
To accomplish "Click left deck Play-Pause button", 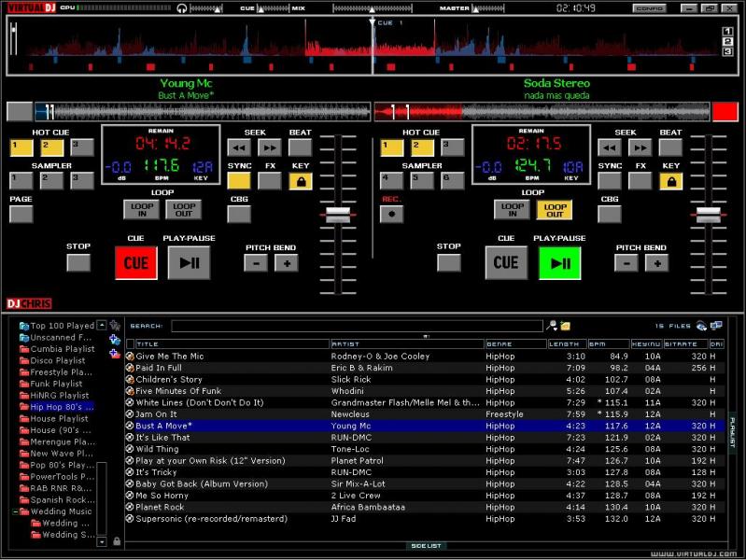I will click(189, 262).
